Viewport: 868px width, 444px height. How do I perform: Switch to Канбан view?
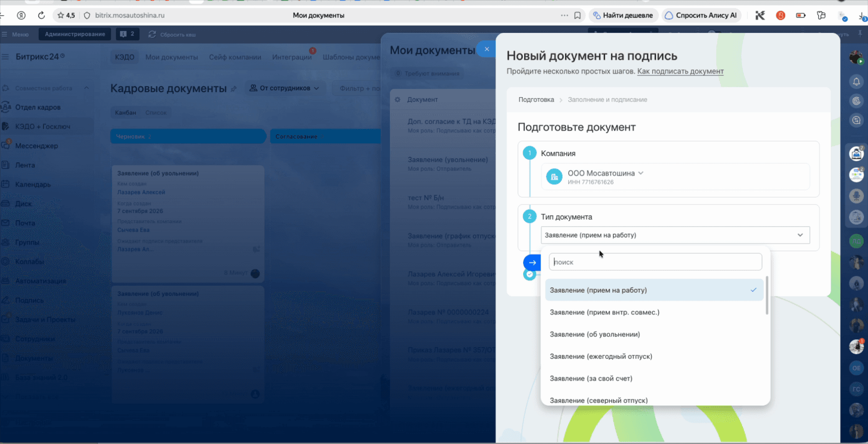pyautogui.click(x=126, y=113)
